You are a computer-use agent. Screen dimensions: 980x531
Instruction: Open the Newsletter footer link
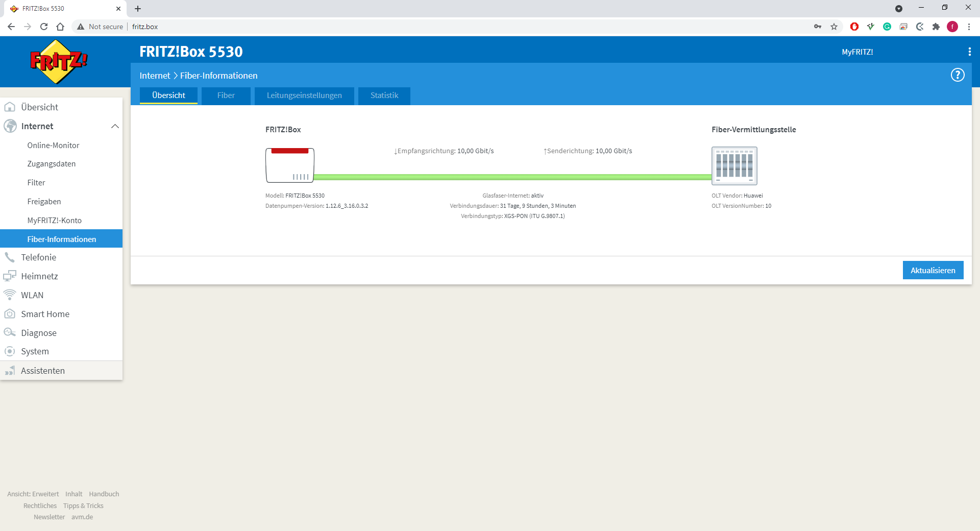(49, 517)
